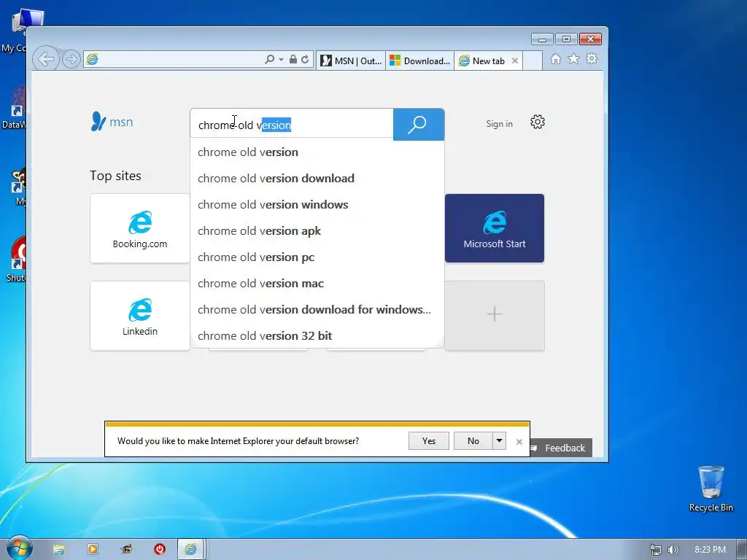747x560 pixels.
Task: Expand the No button dropdown arrow
Action: coord(499,441)
